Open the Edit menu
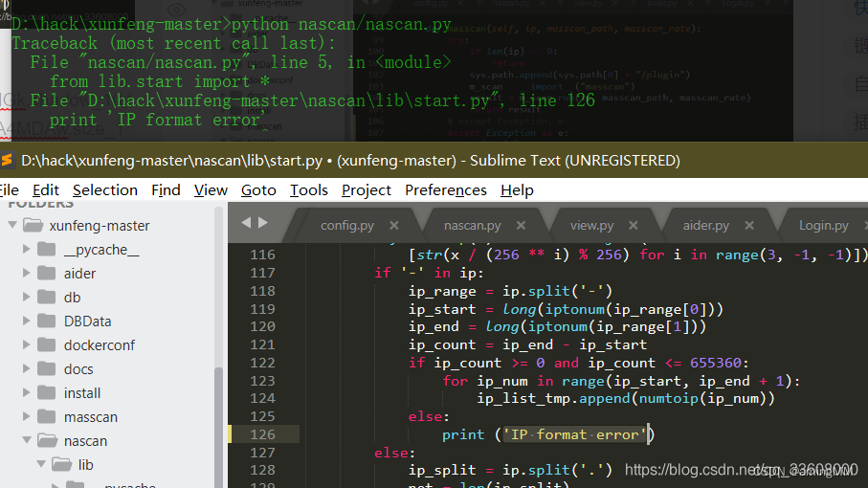 tap(45, 189)
